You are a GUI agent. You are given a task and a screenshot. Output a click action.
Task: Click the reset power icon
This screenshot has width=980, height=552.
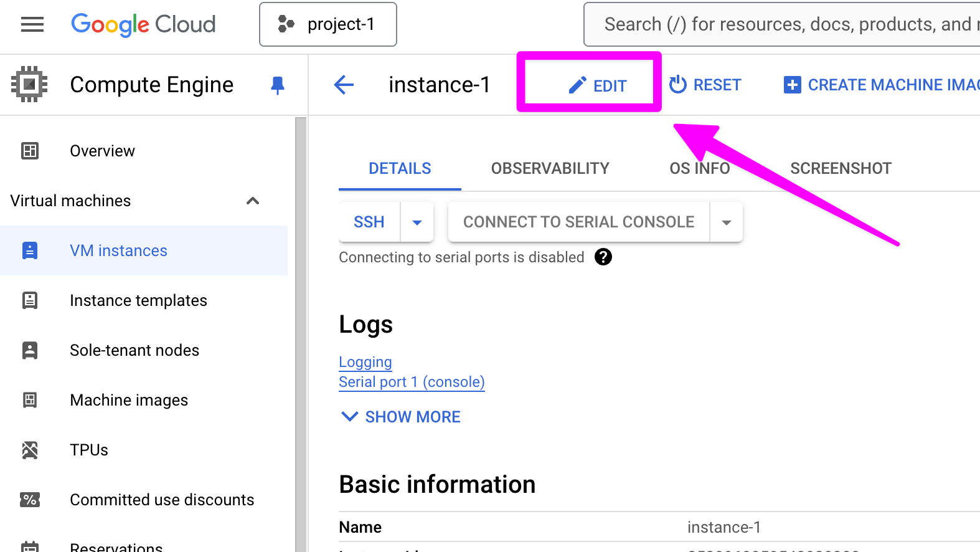678,85
